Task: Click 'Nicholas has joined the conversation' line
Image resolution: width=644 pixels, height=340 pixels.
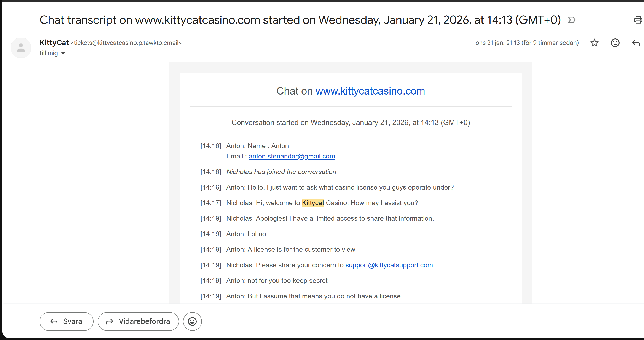Action: (281, 172)
